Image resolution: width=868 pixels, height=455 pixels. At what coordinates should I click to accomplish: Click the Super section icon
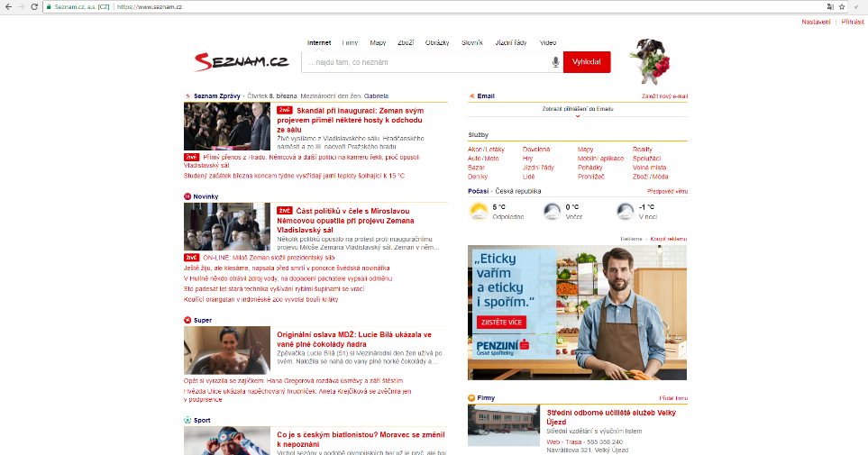click(187, 320)
